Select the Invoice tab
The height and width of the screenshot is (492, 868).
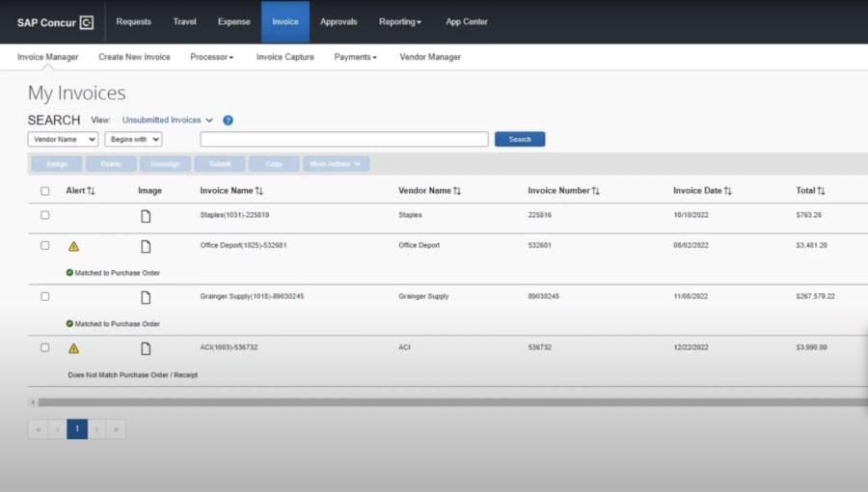click(285, 21)
